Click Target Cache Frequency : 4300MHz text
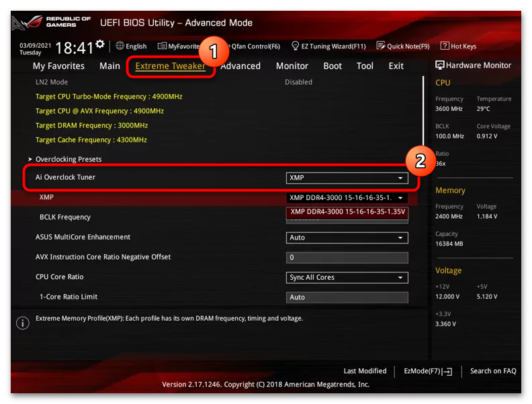This screenshot has height=404, width=532. (91, 140)
